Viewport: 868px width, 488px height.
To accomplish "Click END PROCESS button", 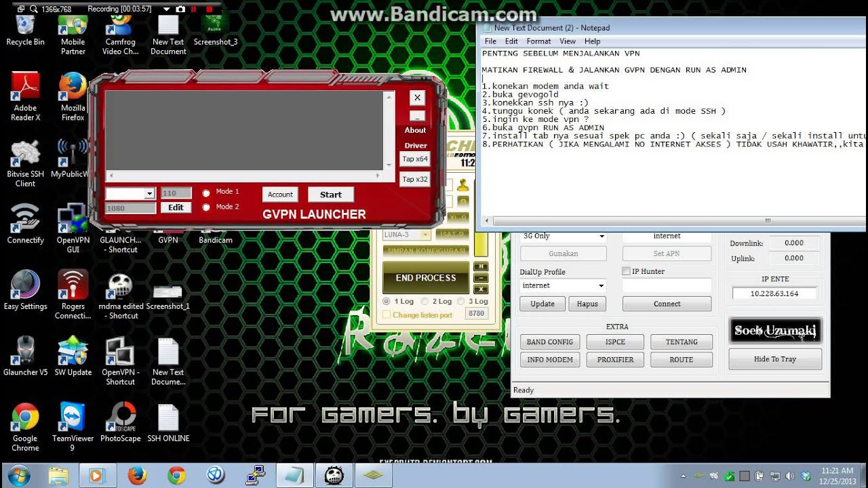I will pyautogui.click(x=426, y=278).
